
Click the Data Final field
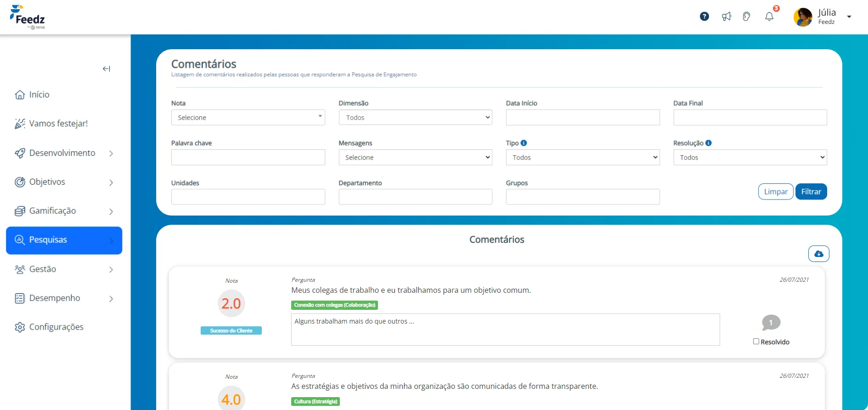[x=750, y=117]
